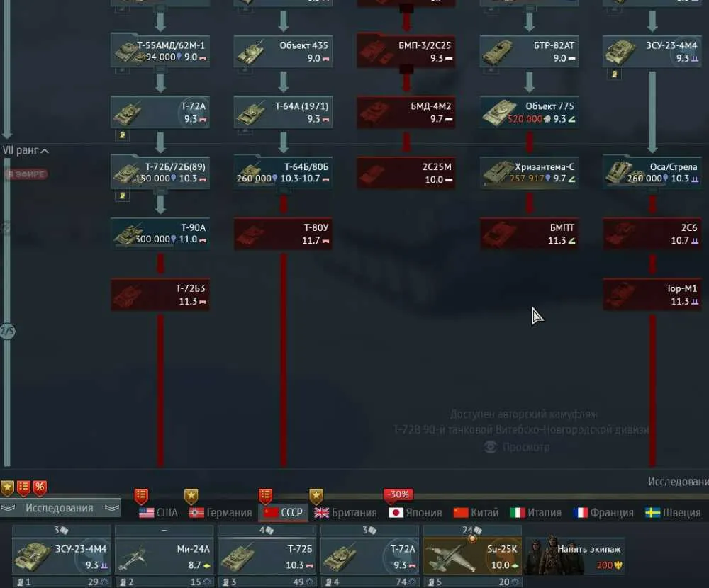The height and width of the screenshot is (588, 709).
Task: Select the Объект 435 vehicle card
Action: click(x=283, y=51)
